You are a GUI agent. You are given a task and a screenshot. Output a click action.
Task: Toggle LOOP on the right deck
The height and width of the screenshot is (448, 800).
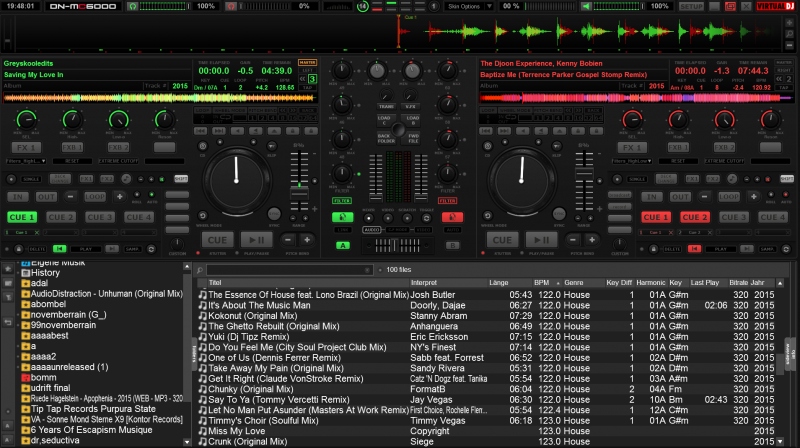729,197
